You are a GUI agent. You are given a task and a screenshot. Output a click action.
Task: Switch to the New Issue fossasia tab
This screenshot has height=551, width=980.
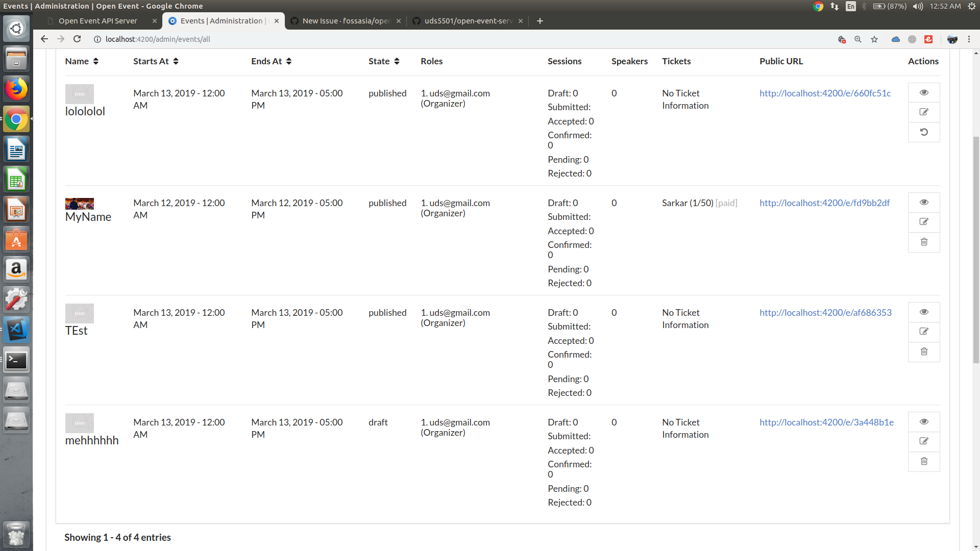[345, 21]
